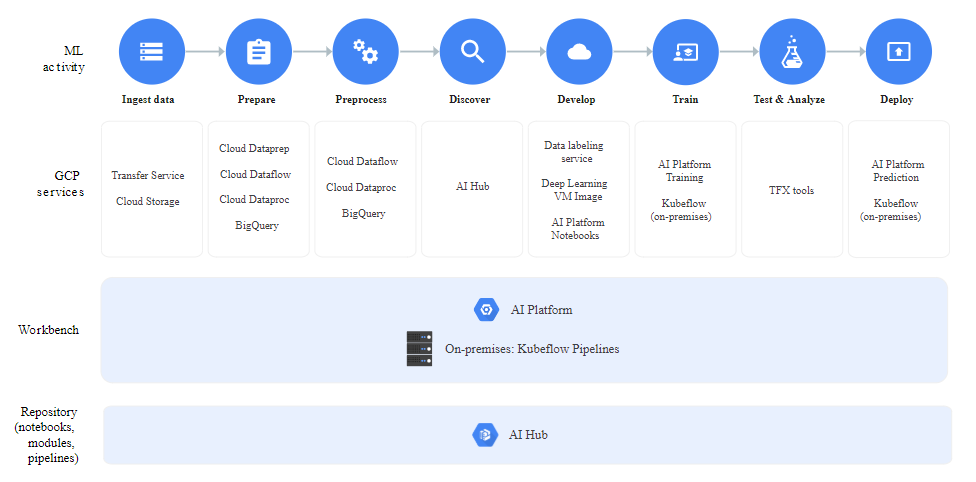Click the on-premises server rack icon

tap(420, 349)
